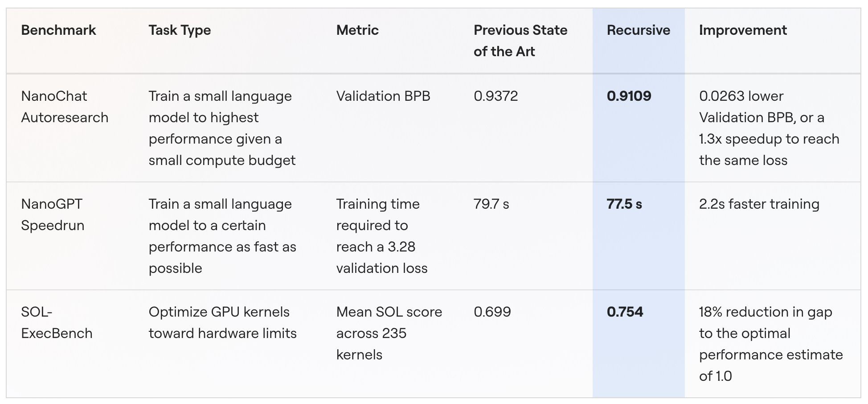
Task: Click the Task Type column header
Action: click(x=180, y=30)
